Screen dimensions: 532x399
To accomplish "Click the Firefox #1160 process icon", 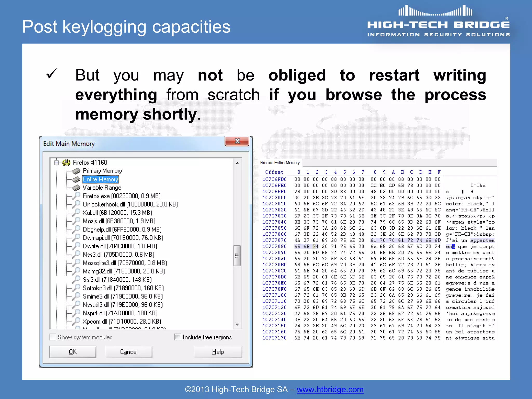I will 66,163.
